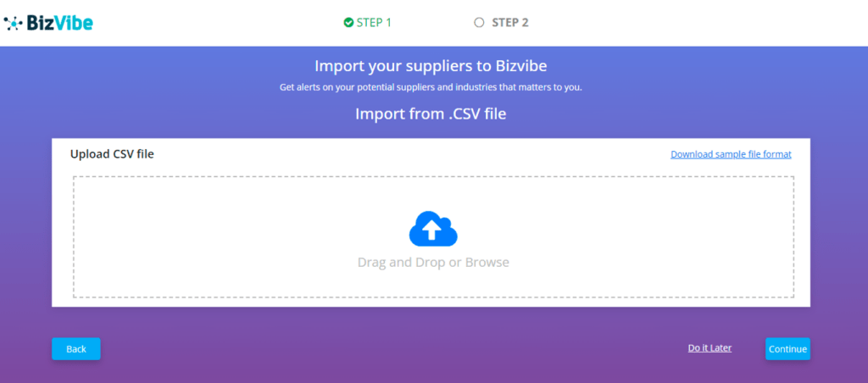This screenshot has width=868, height=383.
Task: Open the Download sample file format link
Action: point(731,154)
